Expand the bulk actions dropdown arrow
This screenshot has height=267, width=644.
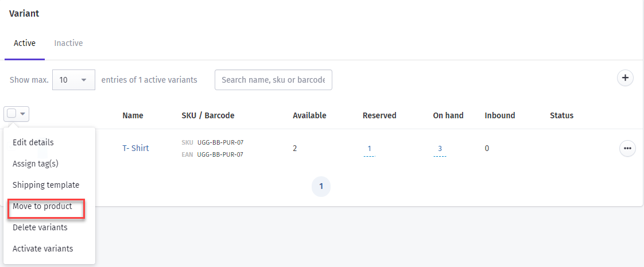tap(24, 114)
